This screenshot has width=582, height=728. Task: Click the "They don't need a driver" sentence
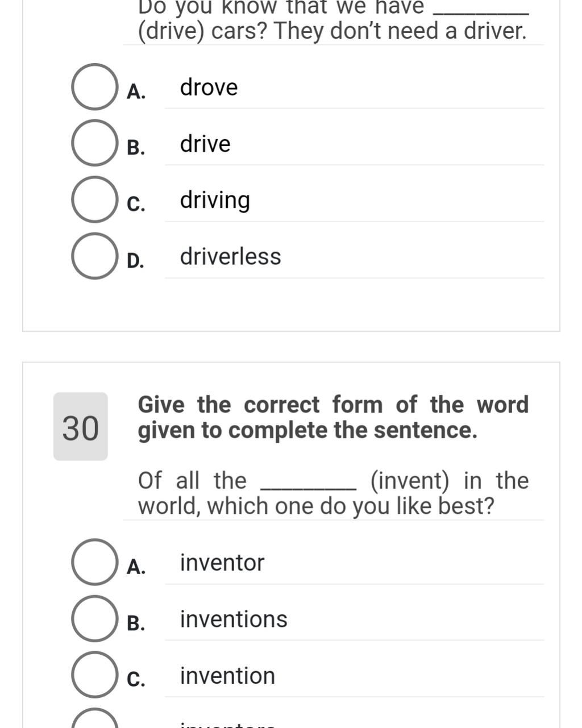point(400,31)
